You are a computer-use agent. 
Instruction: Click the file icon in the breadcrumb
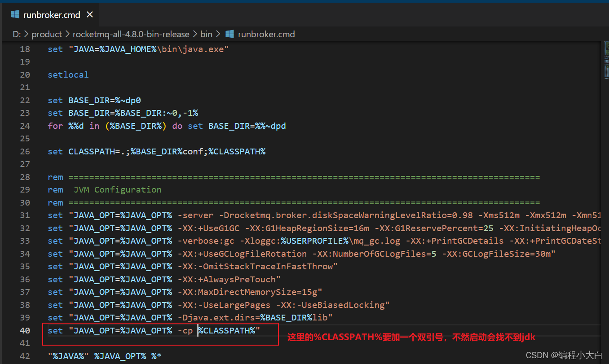[x=229, y=34]
